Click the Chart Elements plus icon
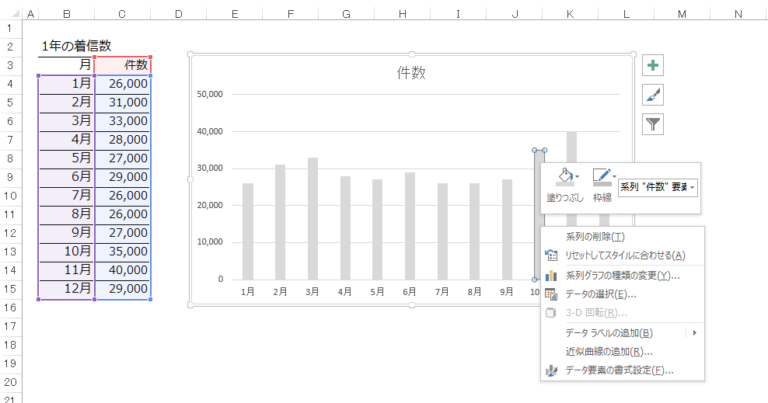The width and height of the screenshot is (768, 403). click(x=653, y=66)
